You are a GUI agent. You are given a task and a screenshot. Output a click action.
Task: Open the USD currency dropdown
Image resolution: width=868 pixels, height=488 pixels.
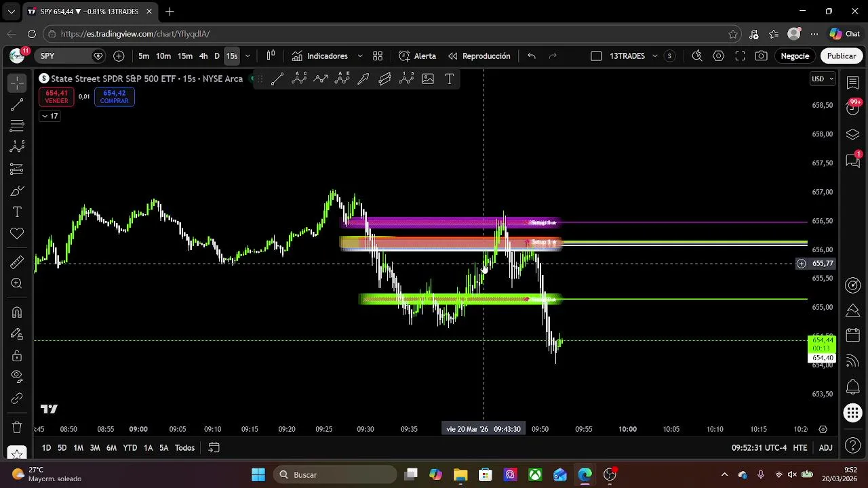click(823, 79)
